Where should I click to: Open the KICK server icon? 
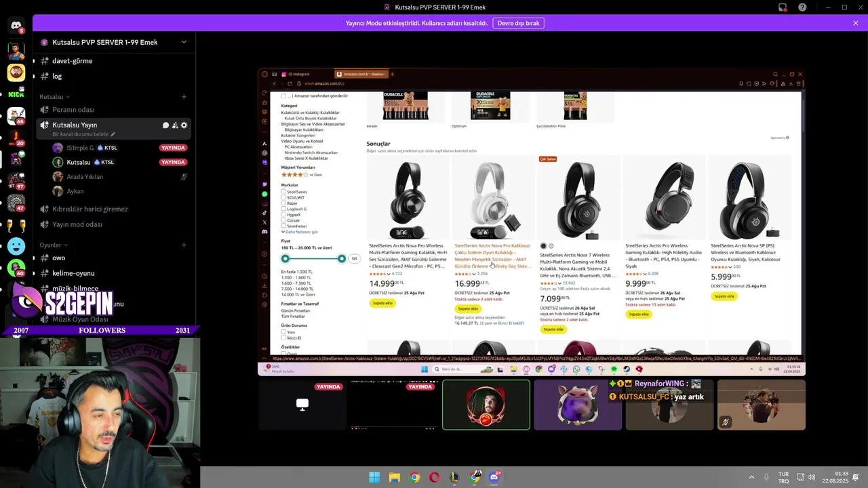tap(16, 94)
